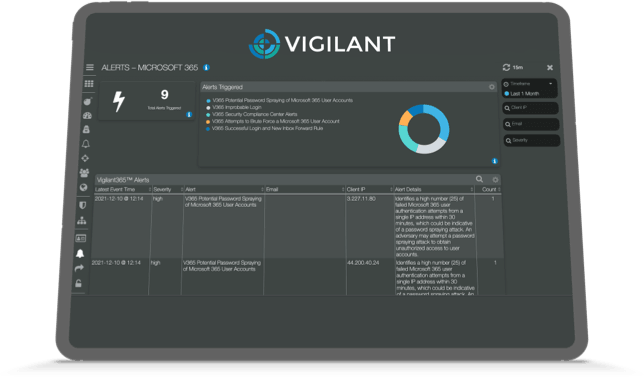The height and width of the screenshot is (377, 644).
Task: Click the Vigilant logo at top
Action: point(322,44)
